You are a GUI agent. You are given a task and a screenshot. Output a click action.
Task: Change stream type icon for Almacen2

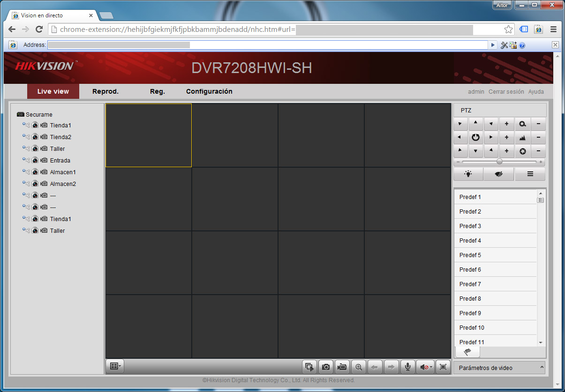pos(26,184)
